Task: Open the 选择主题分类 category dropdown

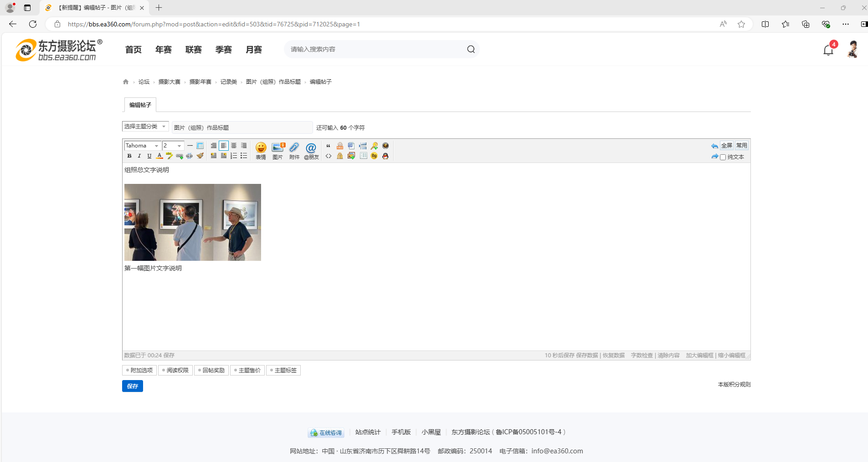Action: (145, 127)
